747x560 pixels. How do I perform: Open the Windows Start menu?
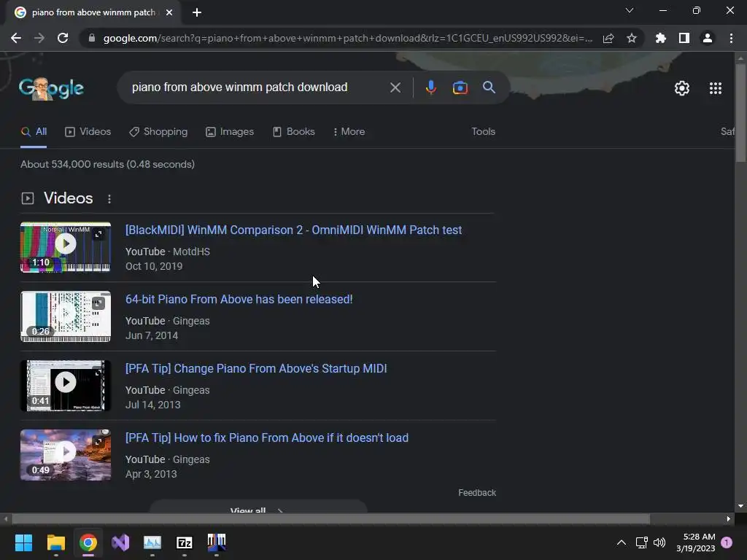23,542
